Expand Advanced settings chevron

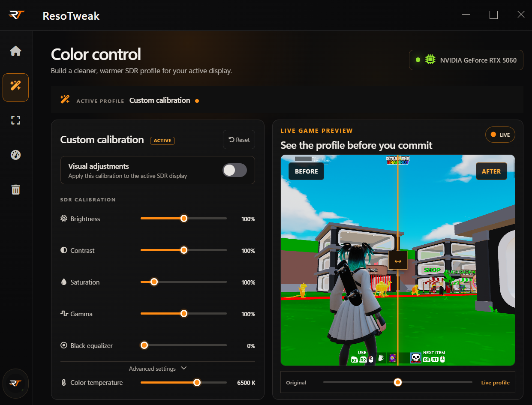[184, 368]
